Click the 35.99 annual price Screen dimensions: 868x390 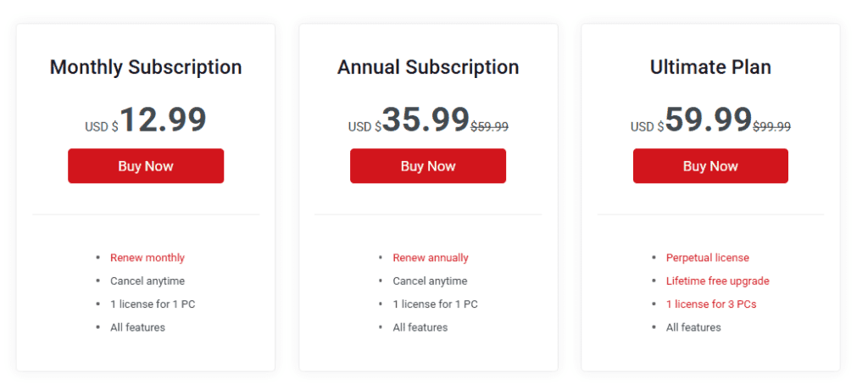[x=426, y=120]
